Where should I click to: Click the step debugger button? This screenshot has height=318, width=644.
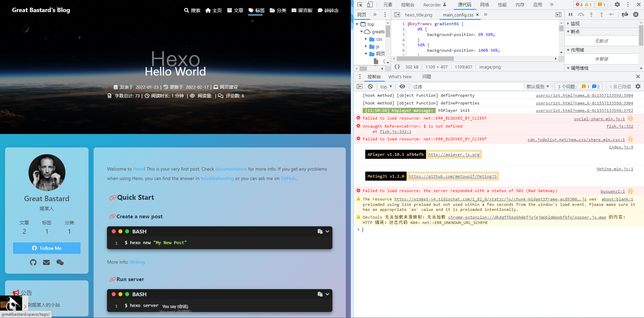point(611,14)
